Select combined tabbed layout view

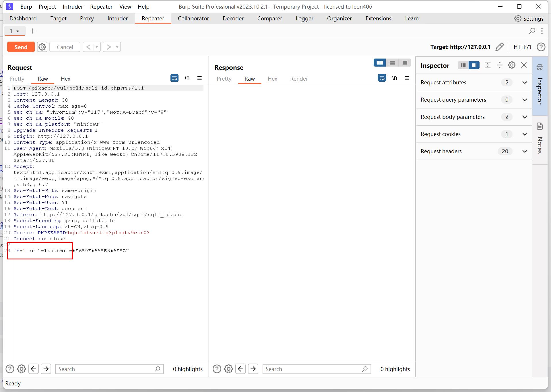405,63
